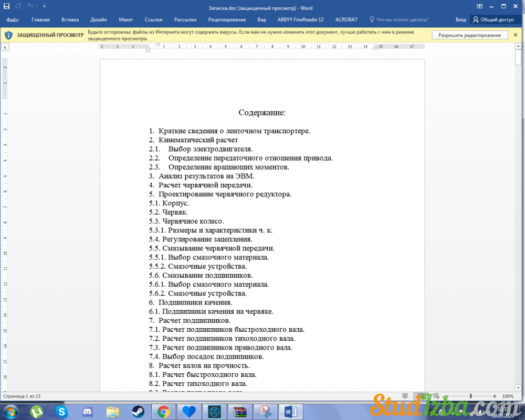Image resolution: width=525 pixels, height=420 pixels.
Task: Click the 'Страница 1 из 15' status indicator
Action: [x=22, y=396]
